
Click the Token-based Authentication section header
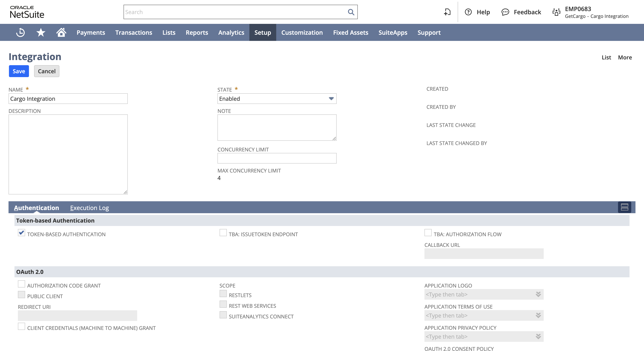(322, 220)
